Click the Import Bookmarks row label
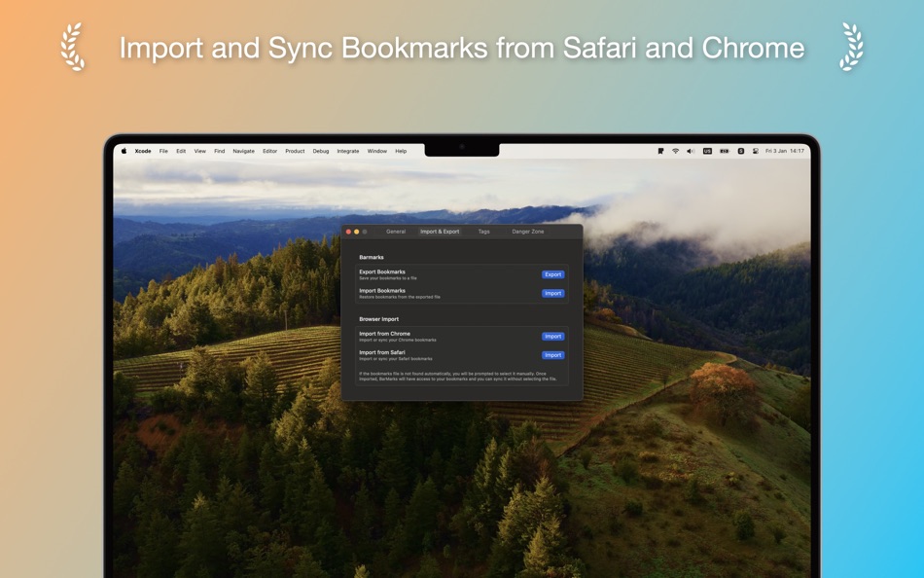 point(382,291)
